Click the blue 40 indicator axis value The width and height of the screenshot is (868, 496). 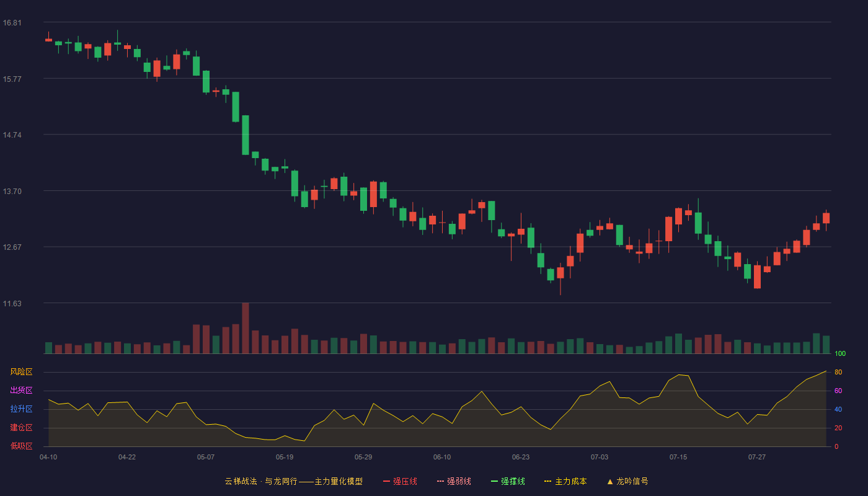point(838,409)
